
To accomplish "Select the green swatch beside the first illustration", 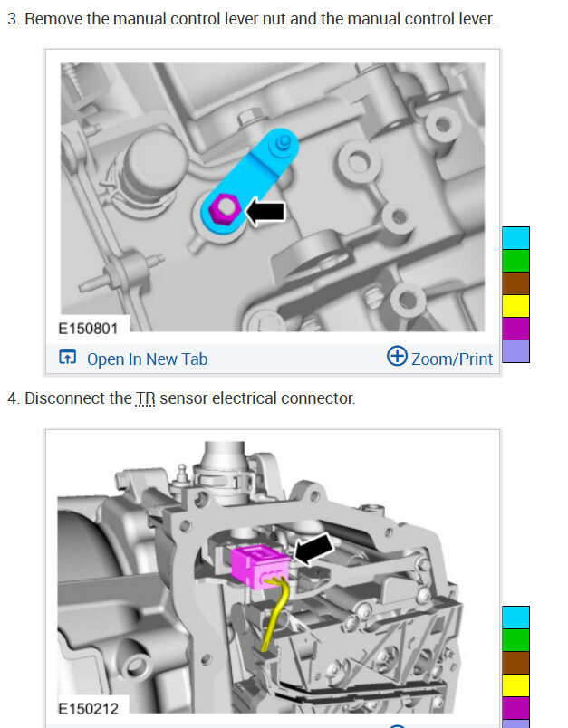I will coord(515,261).
